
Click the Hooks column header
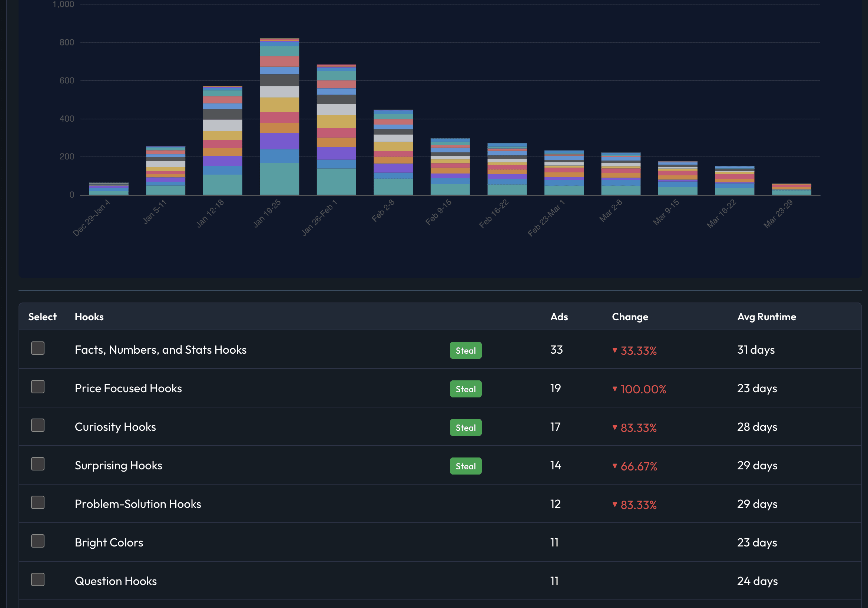pos(89,317)
